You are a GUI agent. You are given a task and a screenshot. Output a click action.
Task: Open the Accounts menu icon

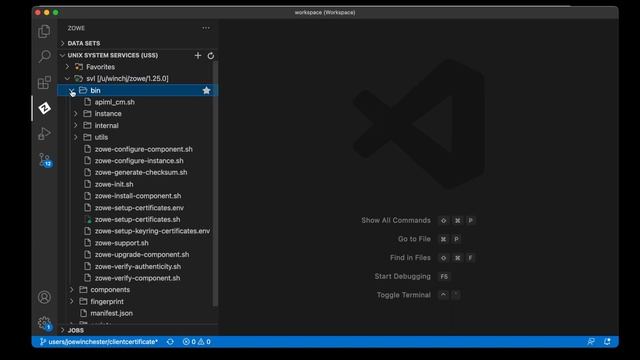coord(44,297)
